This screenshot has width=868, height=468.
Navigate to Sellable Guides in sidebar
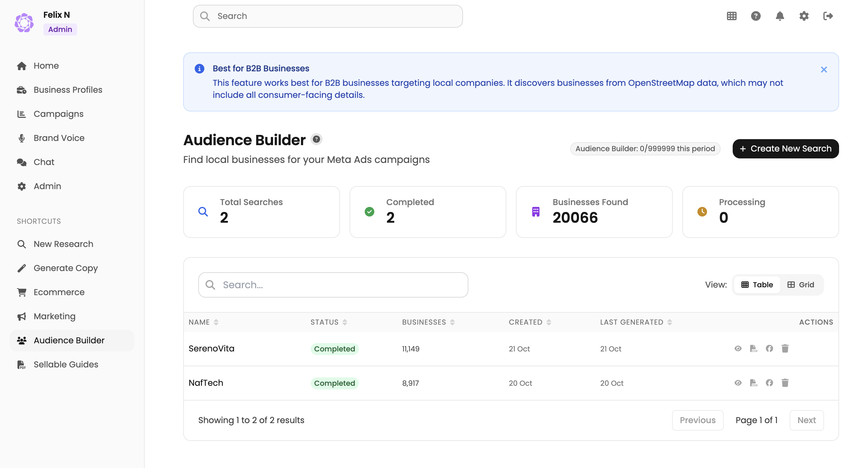66,364
